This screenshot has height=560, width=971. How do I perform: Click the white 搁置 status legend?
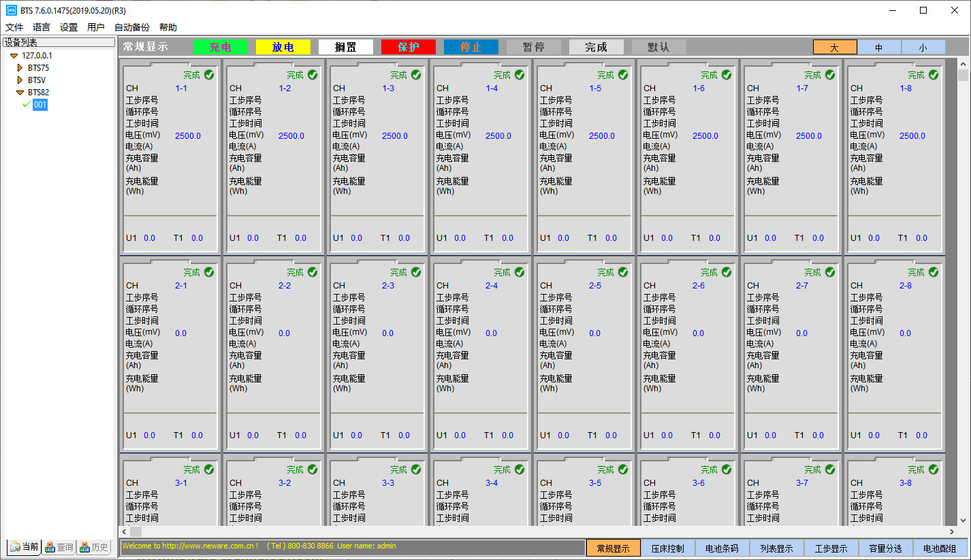[346, 47]
